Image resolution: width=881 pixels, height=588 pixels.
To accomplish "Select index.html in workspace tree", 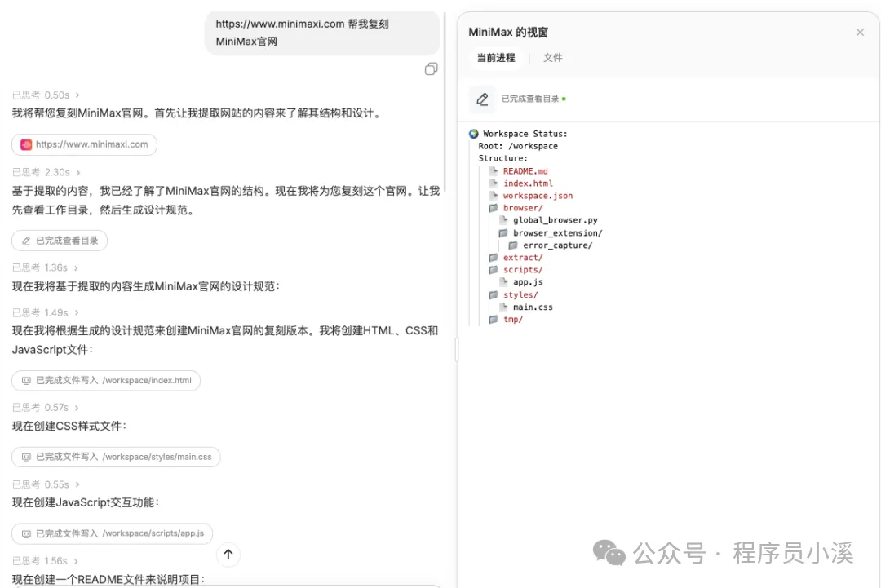I will (x=528, y=183).
